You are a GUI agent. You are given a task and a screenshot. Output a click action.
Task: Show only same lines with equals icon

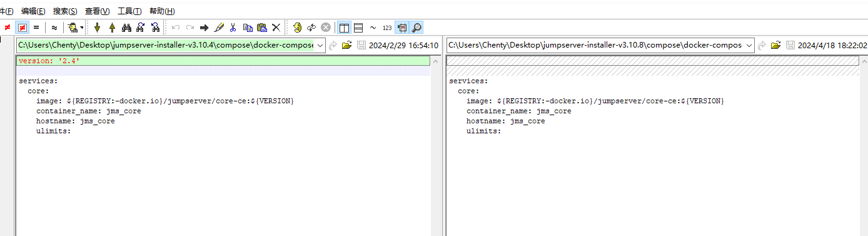36,28
